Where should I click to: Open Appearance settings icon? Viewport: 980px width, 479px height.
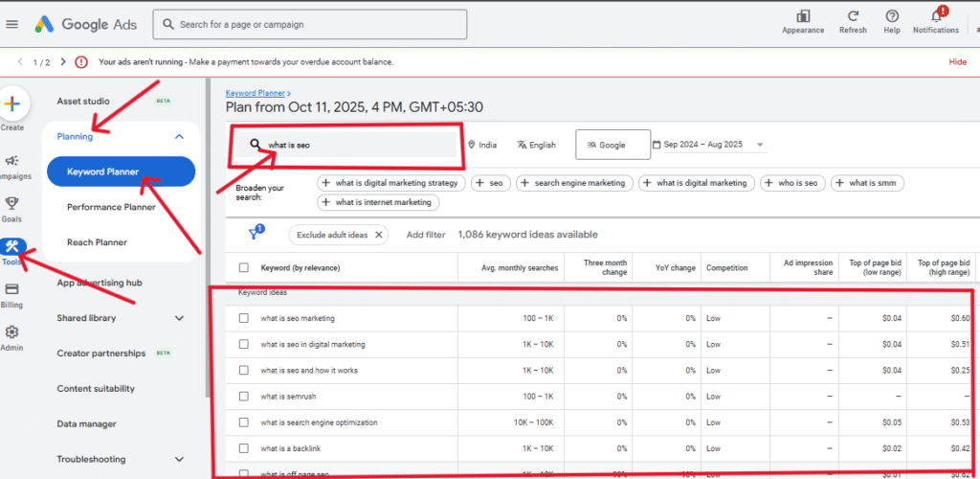click(803, 16)
